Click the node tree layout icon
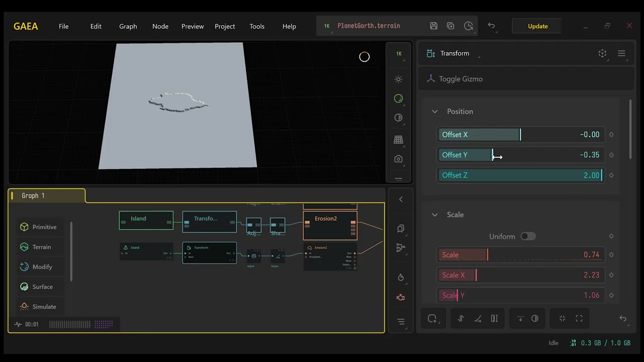 point(400,248)
